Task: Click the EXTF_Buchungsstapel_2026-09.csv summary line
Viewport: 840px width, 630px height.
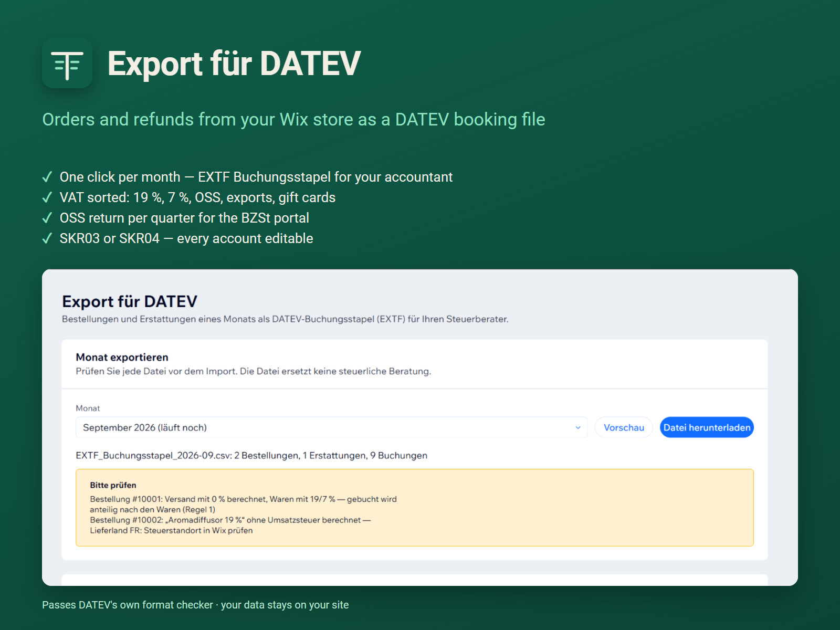Action: click(251, 455)
